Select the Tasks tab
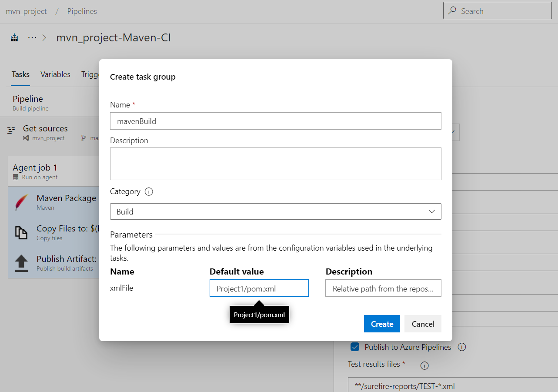The height and width of the screenshot is (392, 558). coord(20,74)
